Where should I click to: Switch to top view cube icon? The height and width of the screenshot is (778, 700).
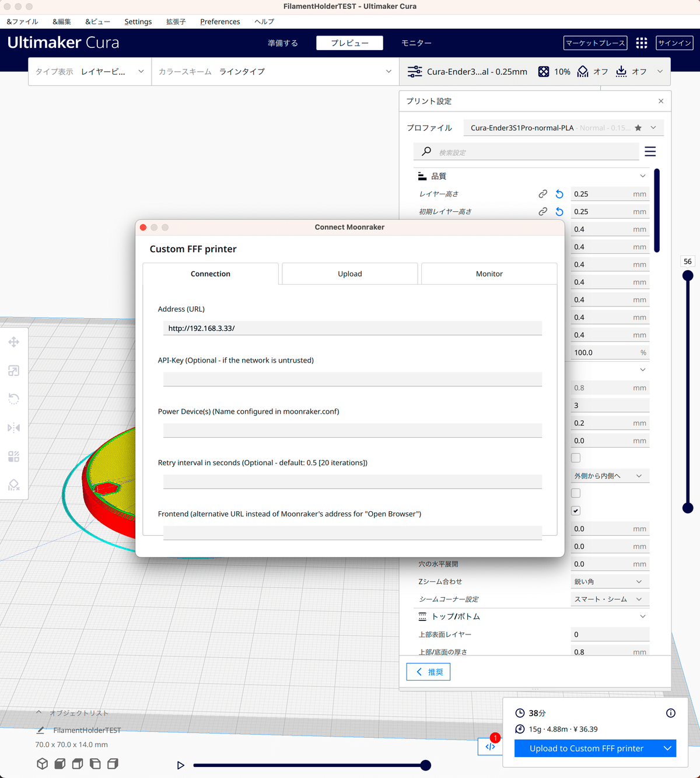point(78,763)
